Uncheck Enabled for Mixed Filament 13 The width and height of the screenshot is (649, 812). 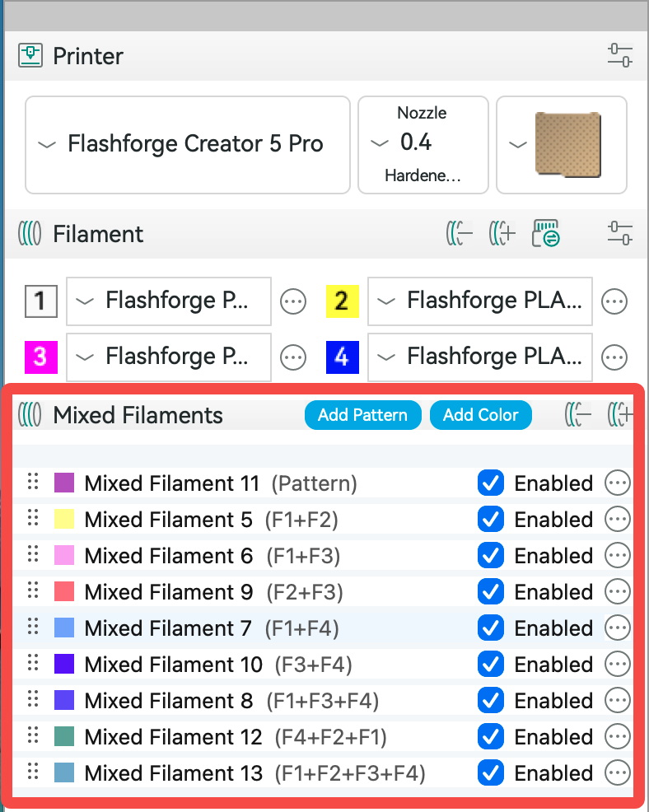coord(491,773)
